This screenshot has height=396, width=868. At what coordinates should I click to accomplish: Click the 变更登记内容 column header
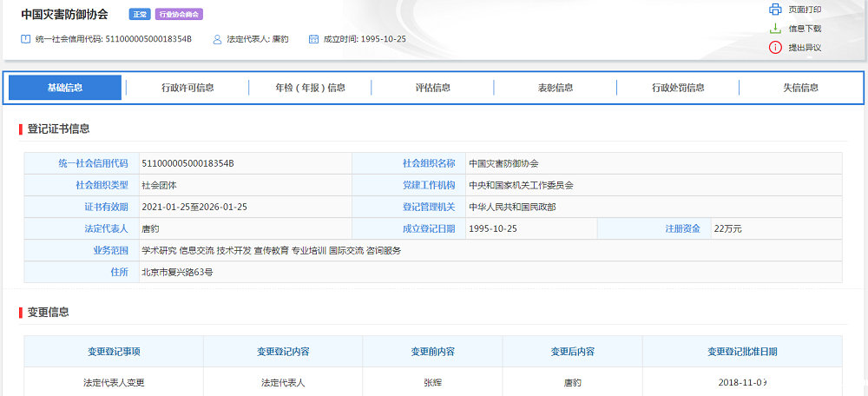tap(283, 351)
